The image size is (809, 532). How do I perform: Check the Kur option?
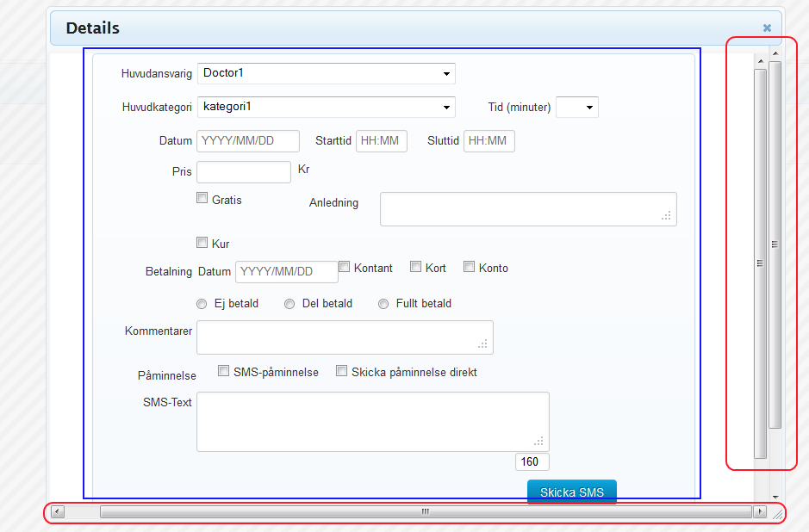point(202,242)
